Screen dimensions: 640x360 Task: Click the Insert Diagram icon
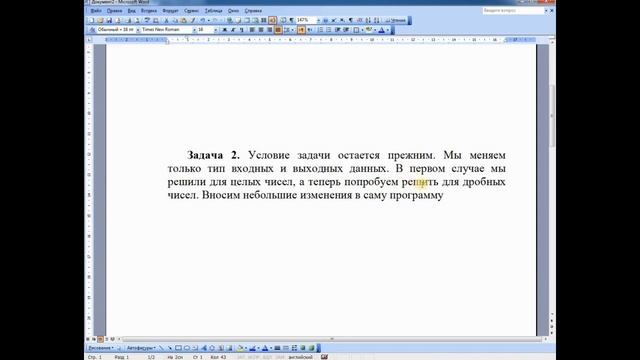pyautogui.click(x=212, y=348)
